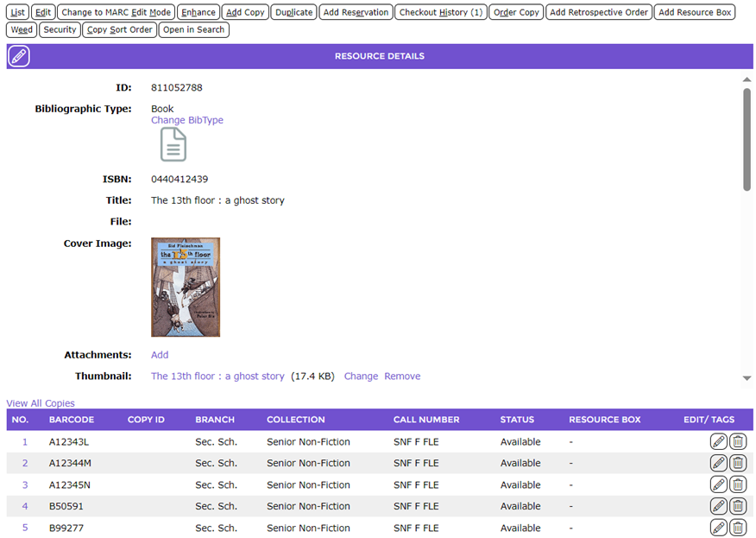The image size is (756, 538).
Task: Edit copy with barcode B99277
Action: (x=718, y=528)
